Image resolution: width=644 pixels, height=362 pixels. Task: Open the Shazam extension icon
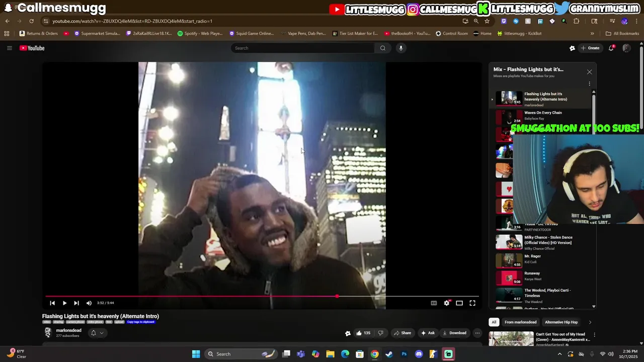[516, 21]
